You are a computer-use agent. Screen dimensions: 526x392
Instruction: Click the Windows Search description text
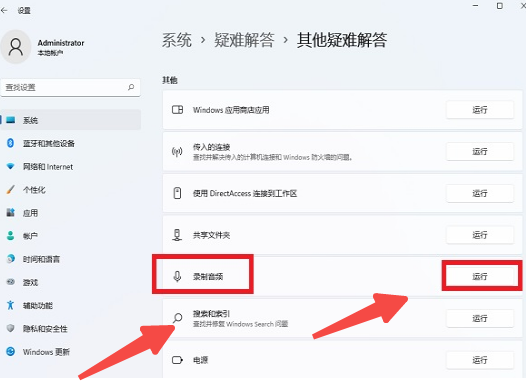pos(241,324)
